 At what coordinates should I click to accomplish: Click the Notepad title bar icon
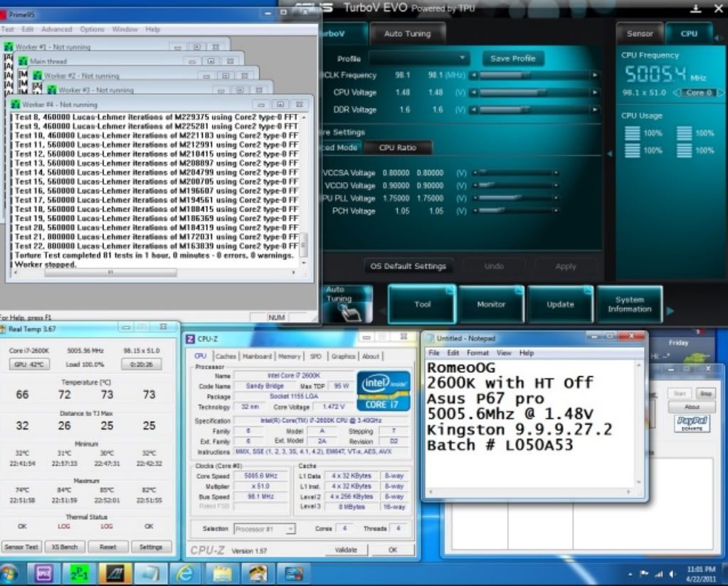(429, 339)
